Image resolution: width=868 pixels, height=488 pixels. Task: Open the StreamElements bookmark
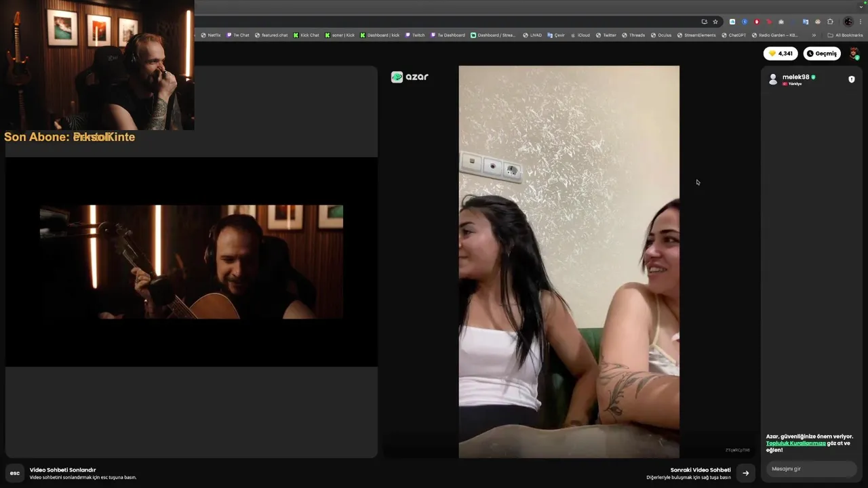(x=696, y=35)
